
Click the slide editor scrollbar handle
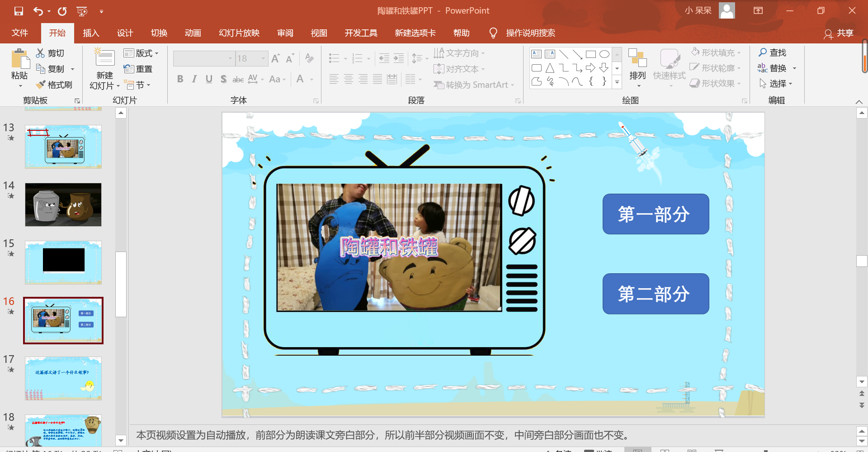click(x=862, y=261)
